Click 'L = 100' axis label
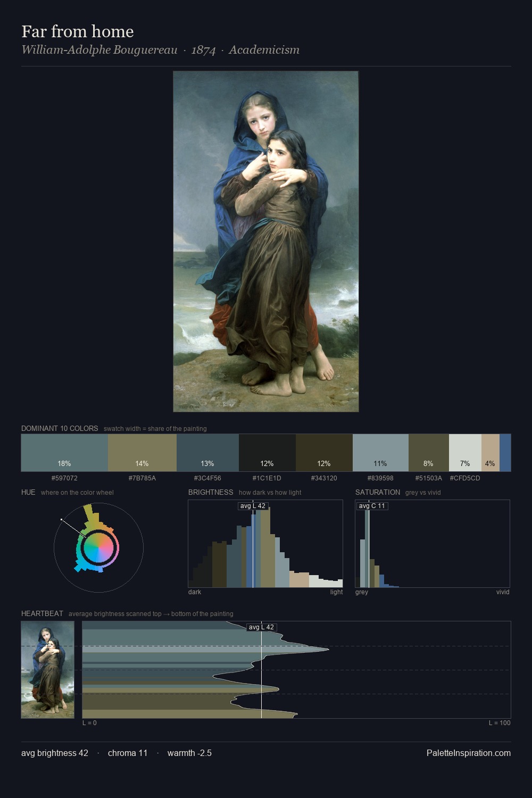Screen dimensions: 532x798 point(500,722)
